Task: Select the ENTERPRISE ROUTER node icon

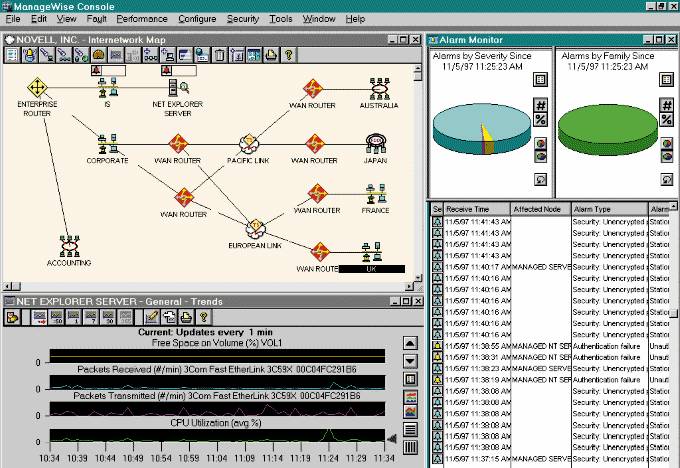Action: (37, 88)
